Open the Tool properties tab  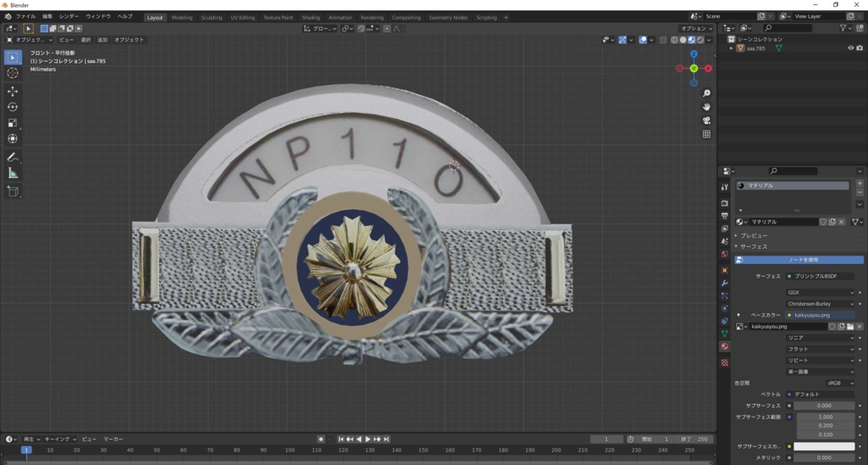725,188
